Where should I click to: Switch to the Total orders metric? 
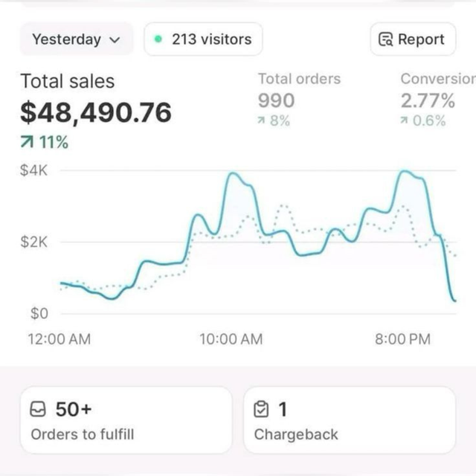pyautogui.click(x=299, y=79)
